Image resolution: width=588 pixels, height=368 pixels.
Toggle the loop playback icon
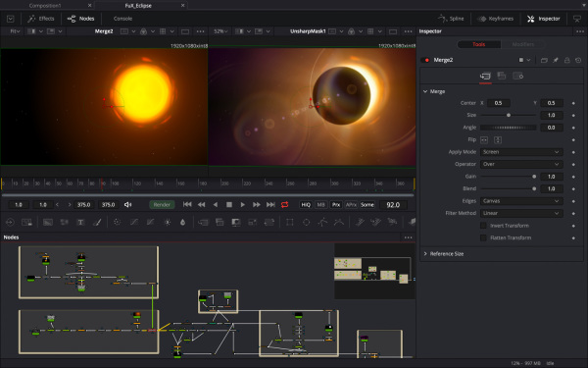click(x=284, y=205)
